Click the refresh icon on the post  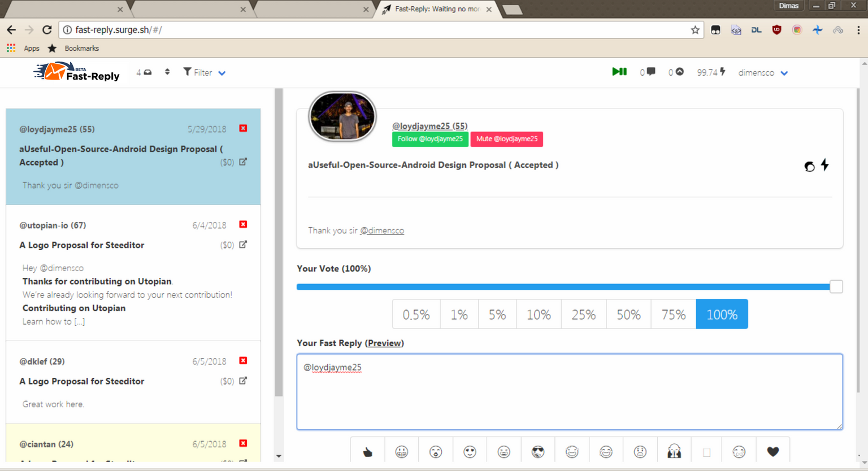pos(809,166)
